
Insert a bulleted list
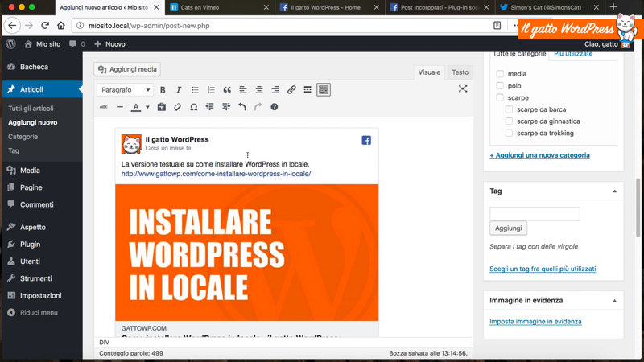195,90
